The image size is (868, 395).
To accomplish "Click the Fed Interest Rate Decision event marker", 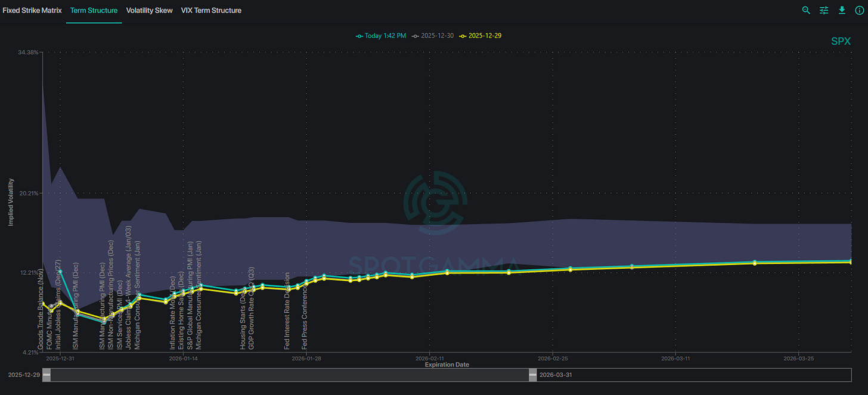I will tap(287, 310).
